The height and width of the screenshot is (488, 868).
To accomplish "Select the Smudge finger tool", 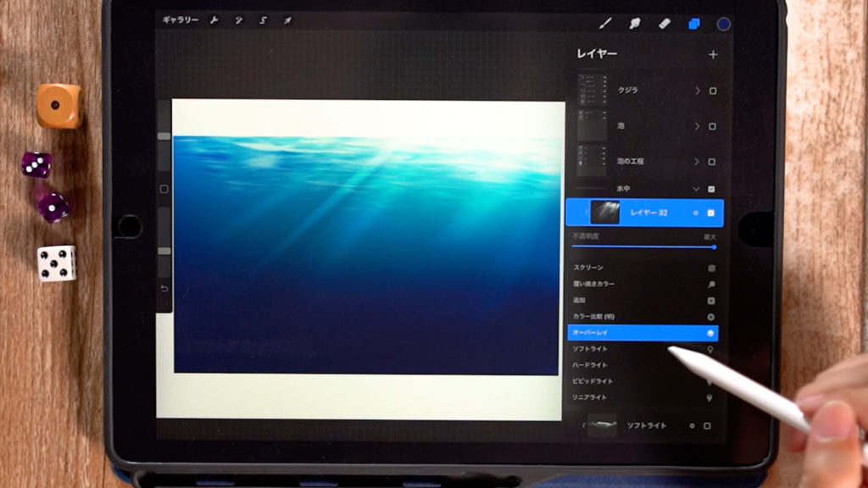I will pos(635,23).
